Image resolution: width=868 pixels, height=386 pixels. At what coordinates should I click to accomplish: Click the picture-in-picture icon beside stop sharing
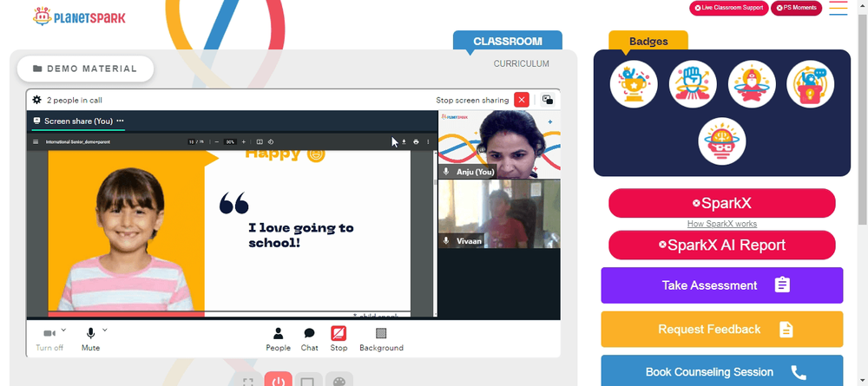548,100
